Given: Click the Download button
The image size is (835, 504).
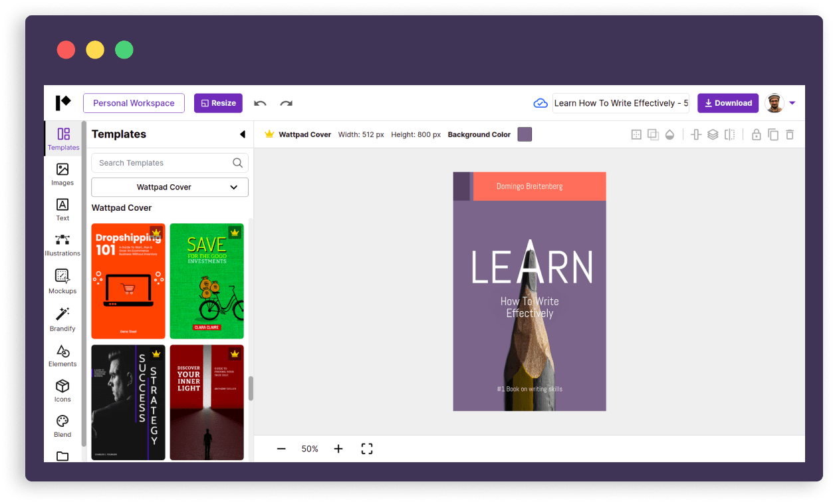Looking at the screenshot, I should click(x=727, y=103).
